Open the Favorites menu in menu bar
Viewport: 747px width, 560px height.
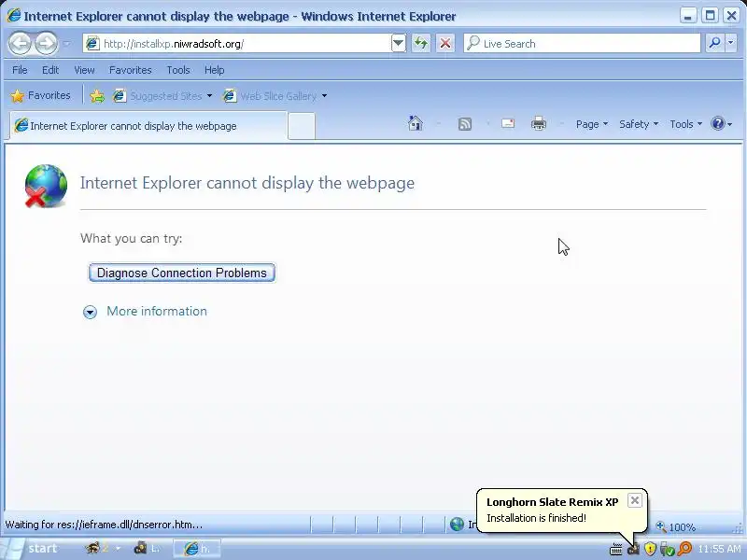130,70
